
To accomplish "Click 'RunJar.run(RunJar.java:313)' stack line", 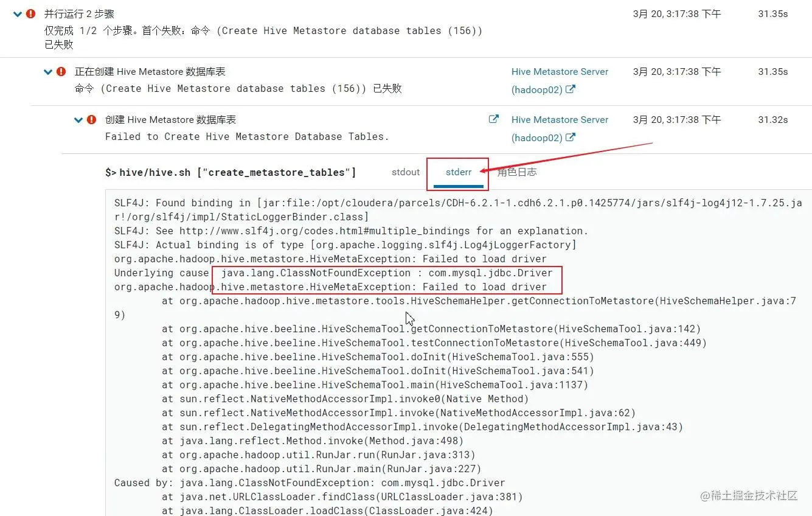I will click(319, 455).
